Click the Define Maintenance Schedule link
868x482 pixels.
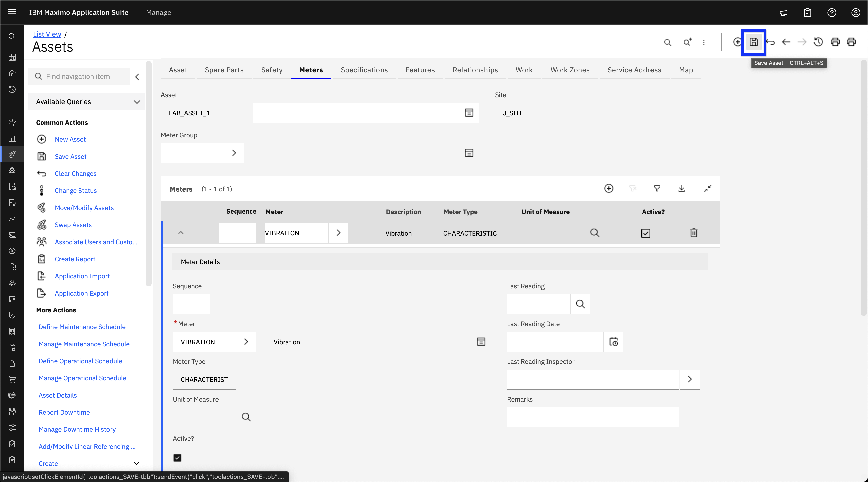[x=82, y=327]
